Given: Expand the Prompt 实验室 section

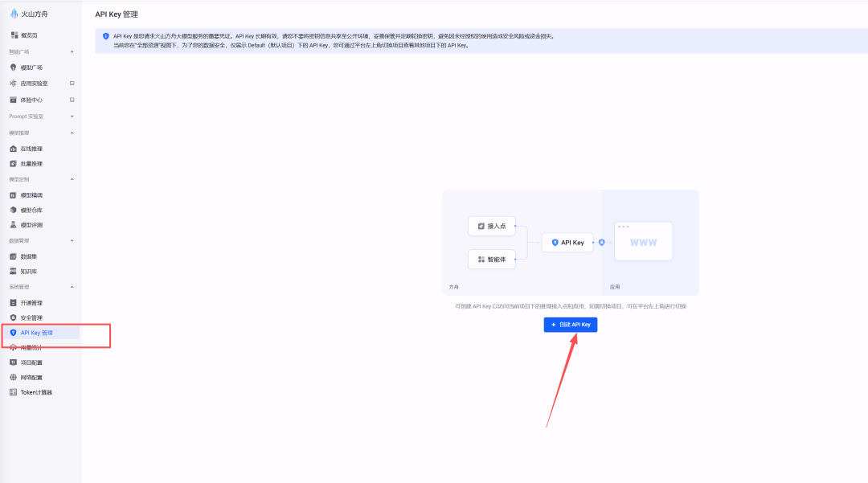Looking at the screenshot, I should click(x=72, y=117).
